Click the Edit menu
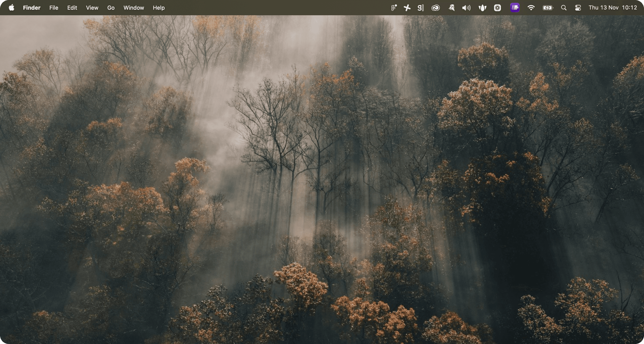 tap(72, 8)
